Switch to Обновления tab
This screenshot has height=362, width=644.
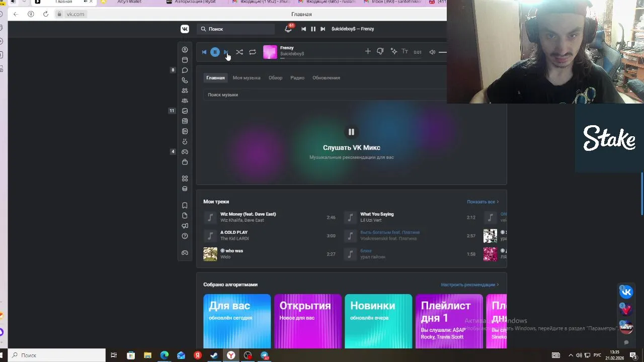326,78
